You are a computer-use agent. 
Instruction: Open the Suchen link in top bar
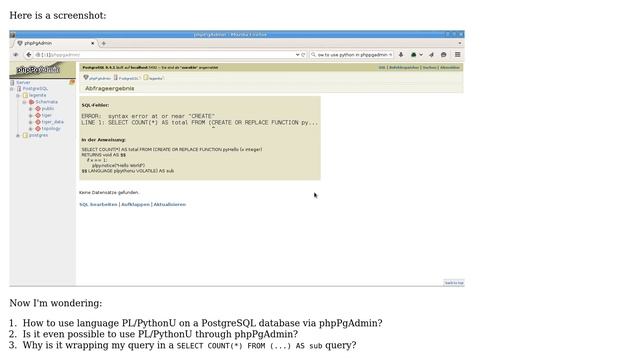point(429,67)
